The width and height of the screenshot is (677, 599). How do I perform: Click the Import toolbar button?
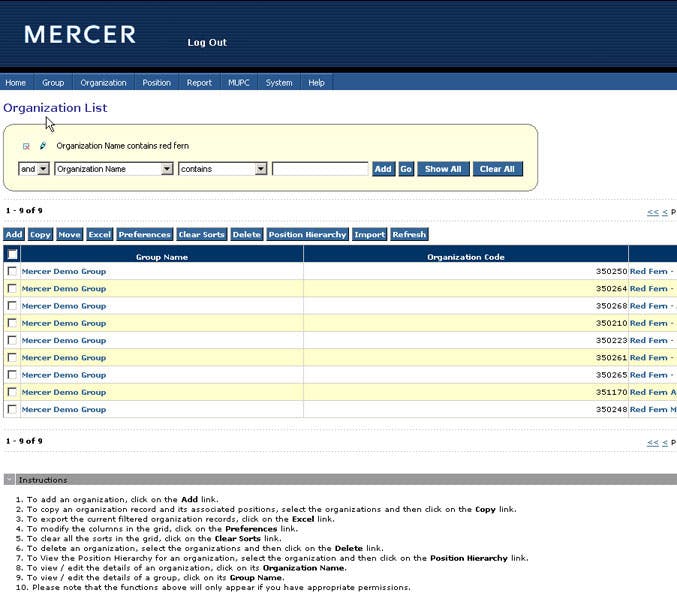(x=370, y=235)
